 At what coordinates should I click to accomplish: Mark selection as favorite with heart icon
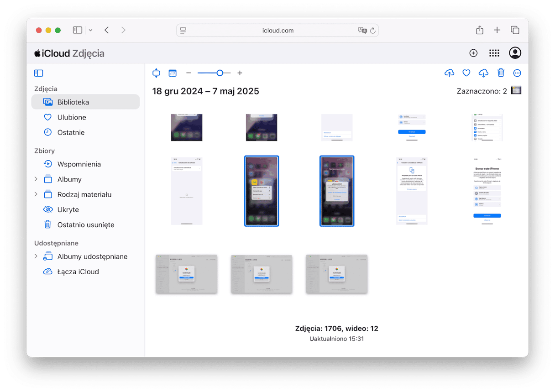click(x=466, y=73)
